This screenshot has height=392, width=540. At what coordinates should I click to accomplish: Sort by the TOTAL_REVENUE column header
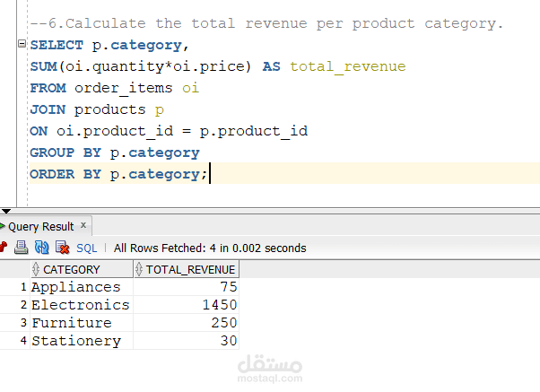(190, 269)
